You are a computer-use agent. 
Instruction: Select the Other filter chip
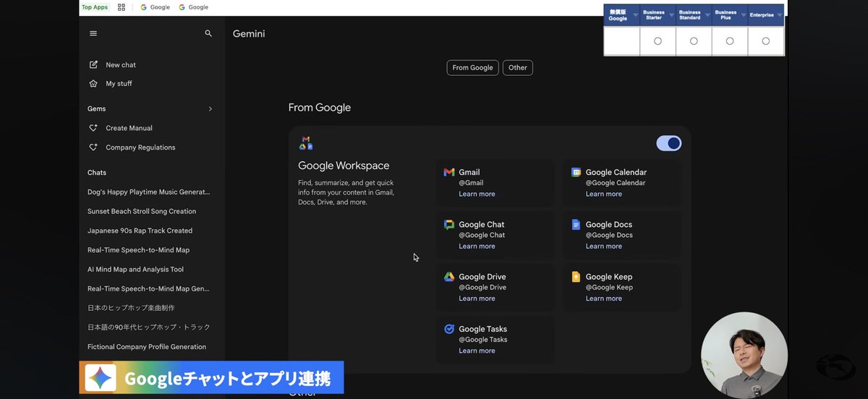[x=518, y=68]
